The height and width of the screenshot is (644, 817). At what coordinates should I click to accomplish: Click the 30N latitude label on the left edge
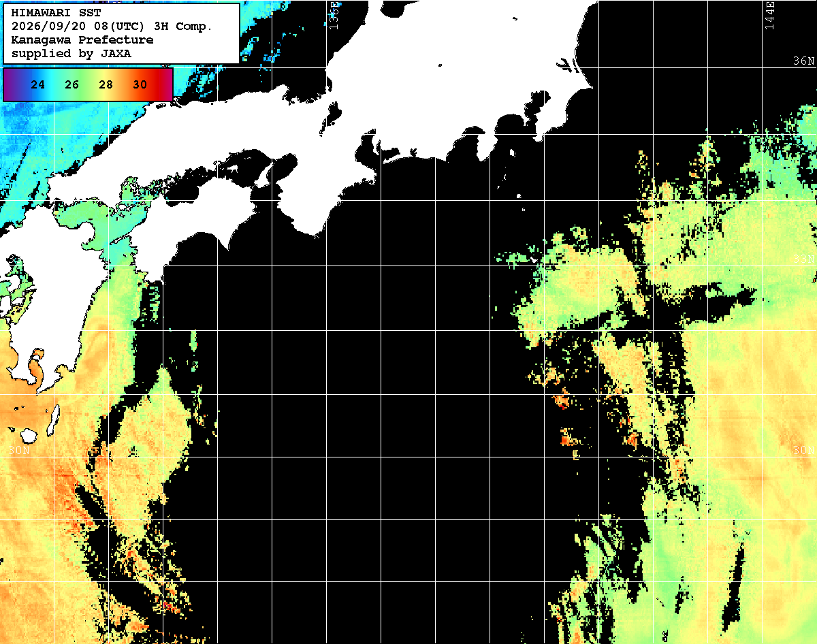click(x=20, y=451)
